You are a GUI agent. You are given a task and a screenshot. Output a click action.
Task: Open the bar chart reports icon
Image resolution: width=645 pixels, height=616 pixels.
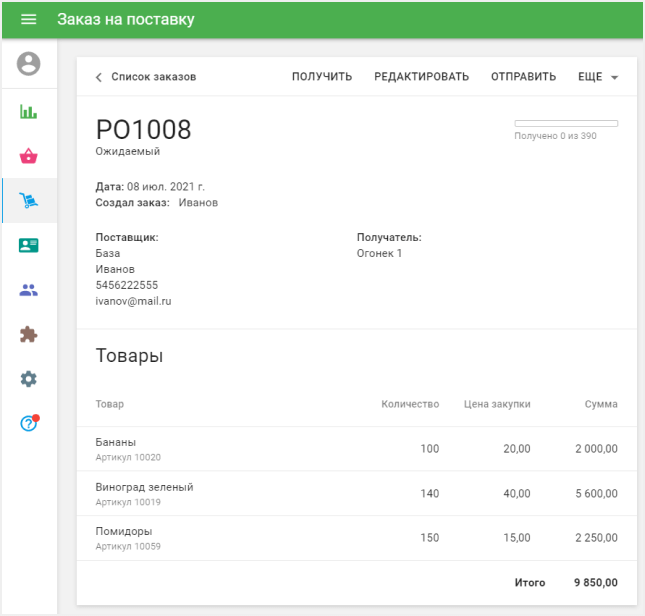pyautogui.click(x=29, y=111)
